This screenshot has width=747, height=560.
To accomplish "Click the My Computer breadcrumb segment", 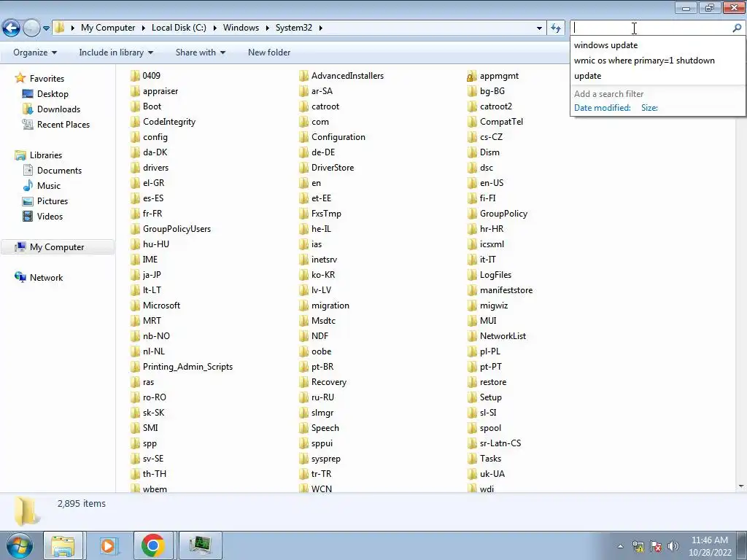I will coord(108,28).
